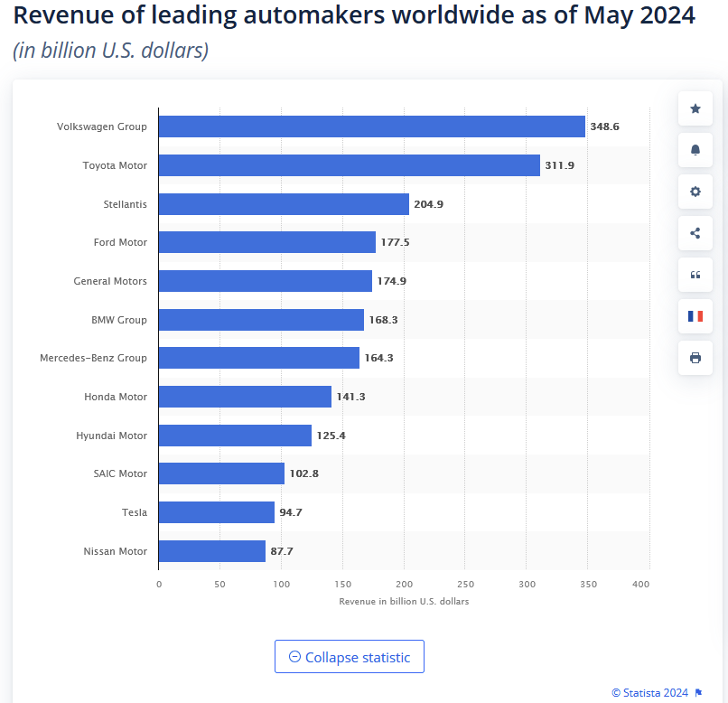Click the Hyundai Motor bar

[235, 436]
